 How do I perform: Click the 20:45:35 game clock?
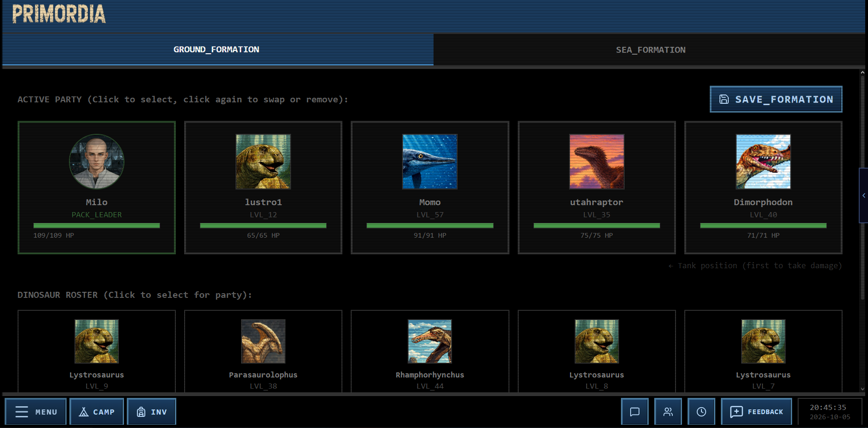[828, 408]
